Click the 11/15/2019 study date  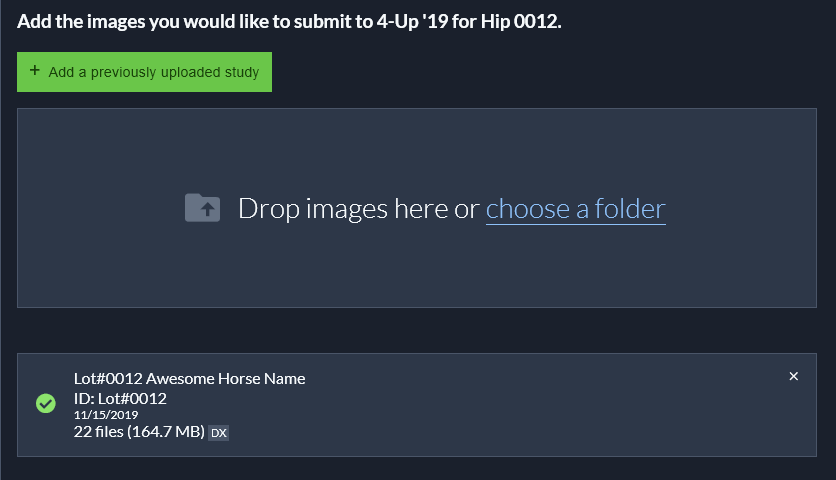(105, 415)
